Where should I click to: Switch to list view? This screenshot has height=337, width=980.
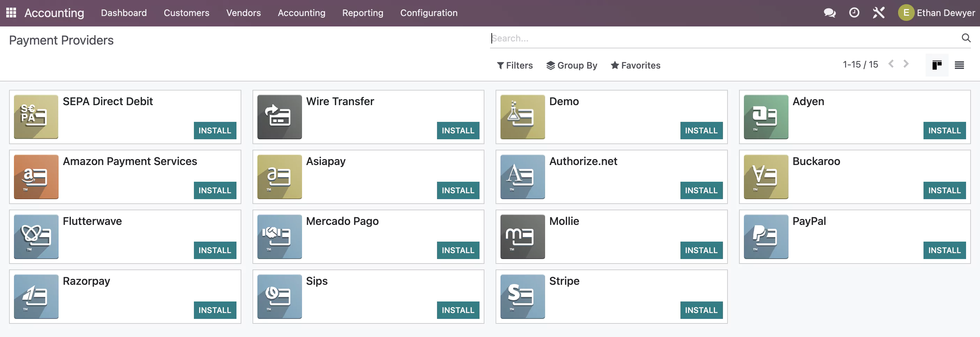(x=959, y=65)
